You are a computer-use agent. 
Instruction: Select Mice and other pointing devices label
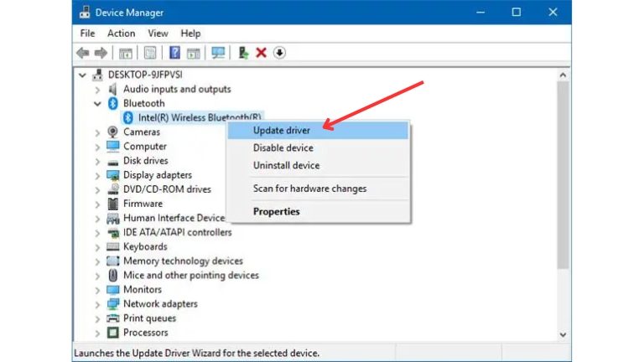[191, 276]
